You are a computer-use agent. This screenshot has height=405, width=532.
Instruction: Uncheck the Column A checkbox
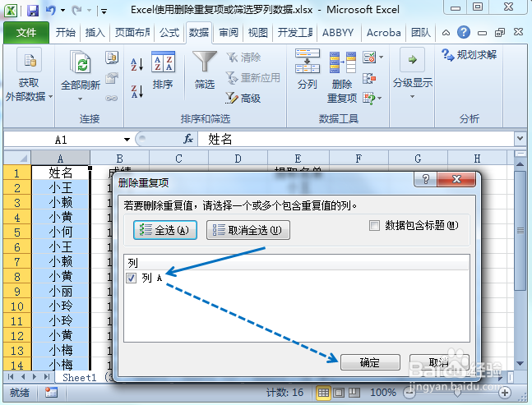click(x=131, y=278)
